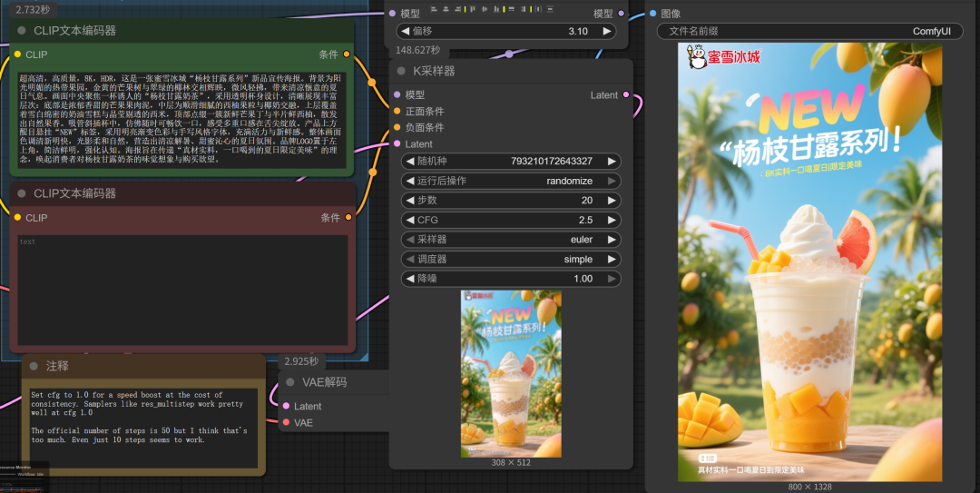The height and width of the screenshot is (493, 980).
Task: Click the CLIP input slot on the red encoder node
Action: tap(17, 217)
